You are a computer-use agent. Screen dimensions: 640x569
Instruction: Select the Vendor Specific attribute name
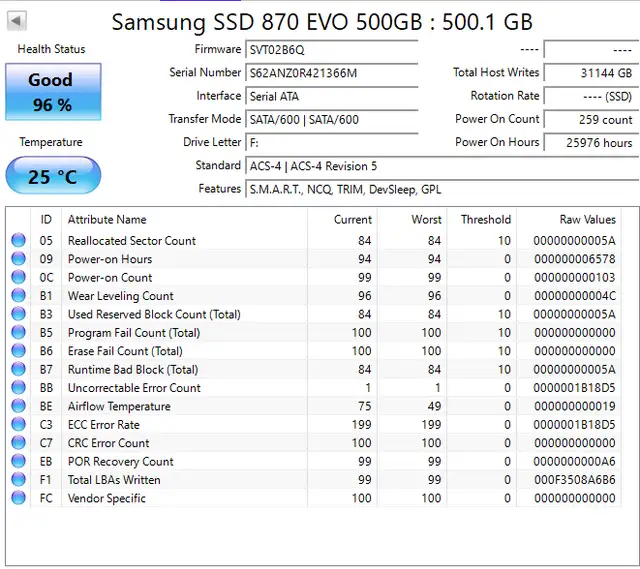coord(107,498)
